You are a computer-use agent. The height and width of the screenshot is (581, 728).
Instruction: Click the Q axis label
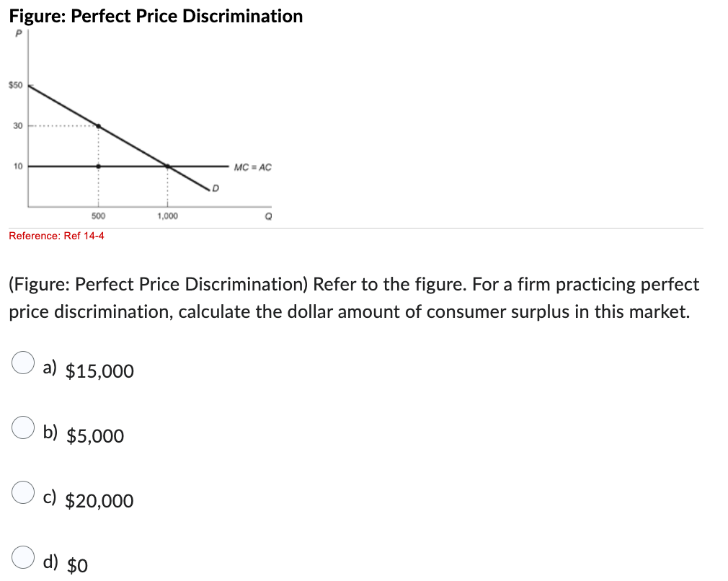click(x=266, y=215)
